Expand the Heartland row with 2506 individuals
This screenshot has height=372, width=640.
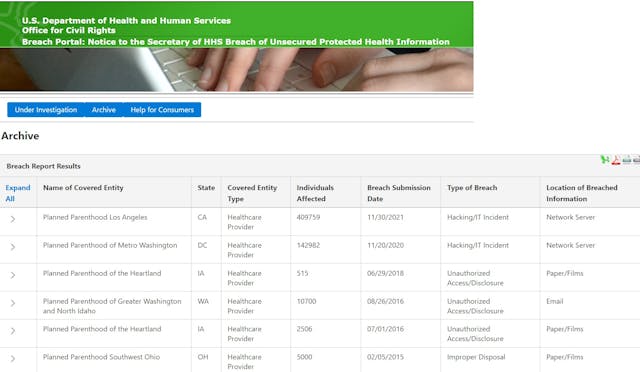point(13,331)
